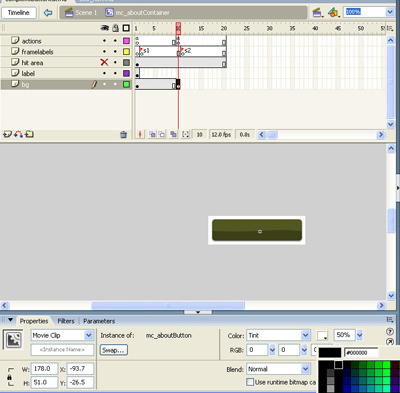The height and width of the screenshot is (393, 400).
Task: Click the zoom field showing 100%
Action: click(364, 12)
